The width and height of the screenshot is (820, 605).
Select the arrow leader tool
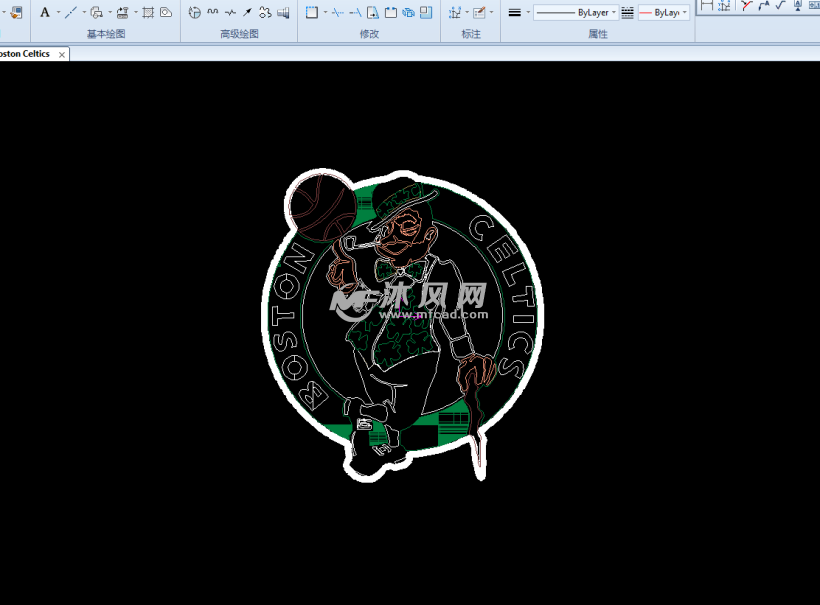pos(247,12)
